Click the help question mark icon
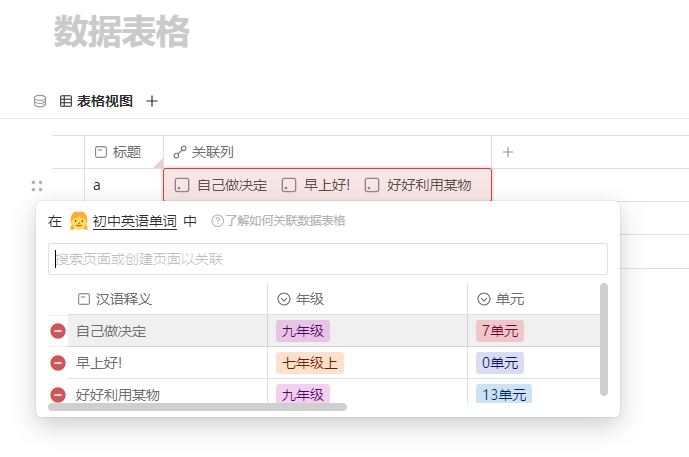Screen dimensions: 689x457 coord(217,221)
